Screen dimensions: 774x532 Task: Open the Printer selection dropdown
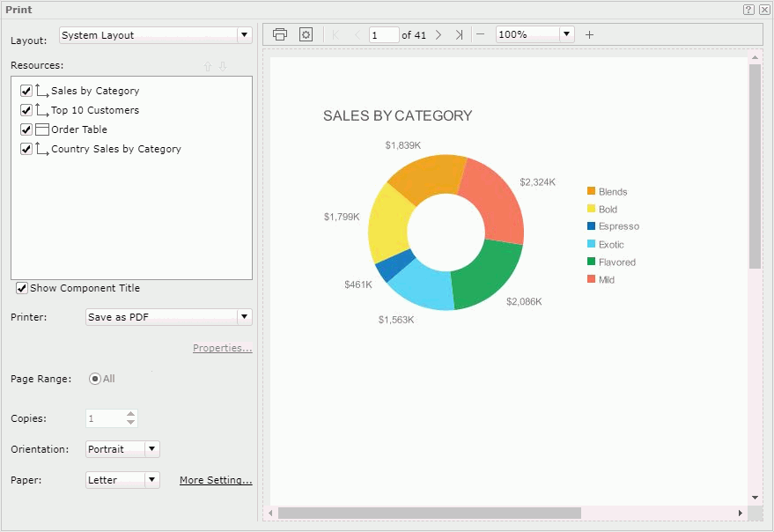coord(244,316)
